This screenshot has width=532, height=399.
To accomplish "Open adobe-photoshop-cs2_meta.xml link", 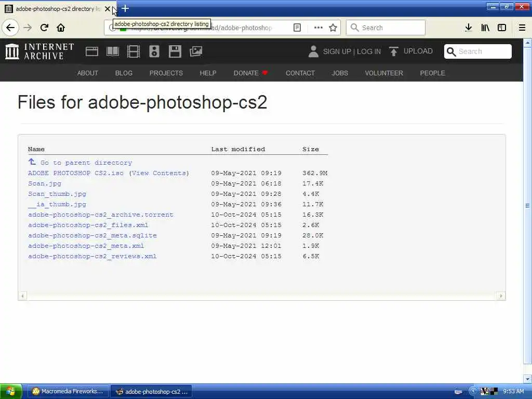I will (86, 246).
